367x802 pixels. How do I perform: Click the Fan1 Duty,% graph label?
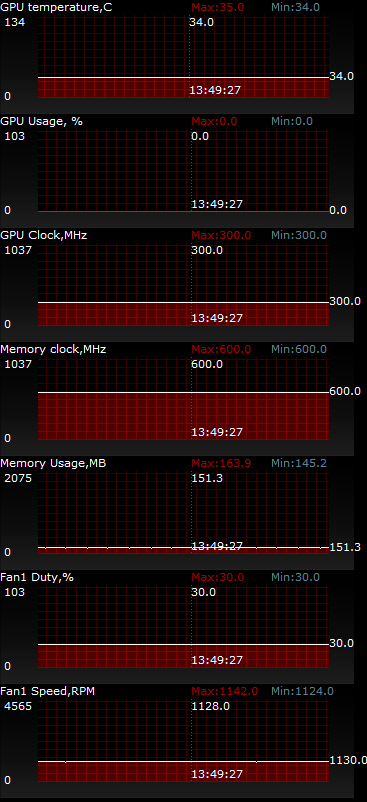37,577
